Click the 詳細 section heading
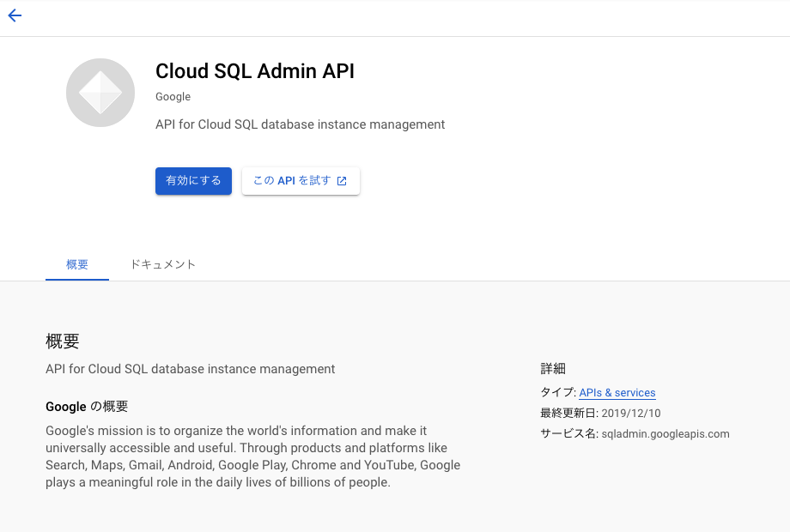The image size is (790, 532). 553,368
